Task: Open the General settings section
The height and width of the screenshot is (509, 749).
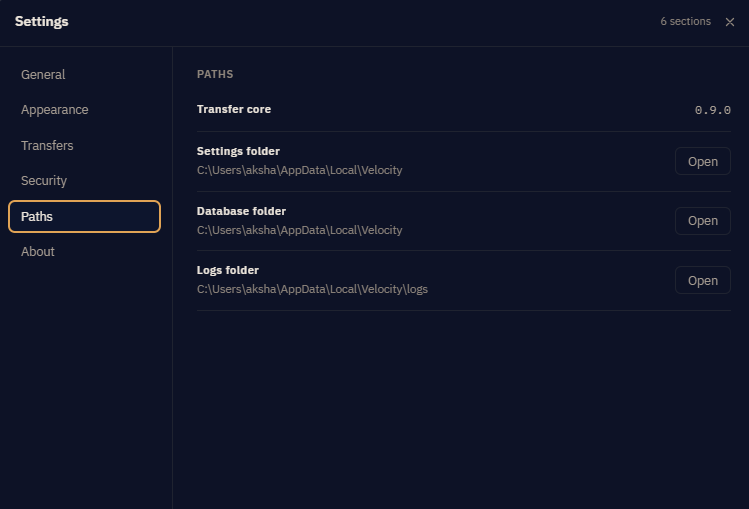Action: [85, 74]
